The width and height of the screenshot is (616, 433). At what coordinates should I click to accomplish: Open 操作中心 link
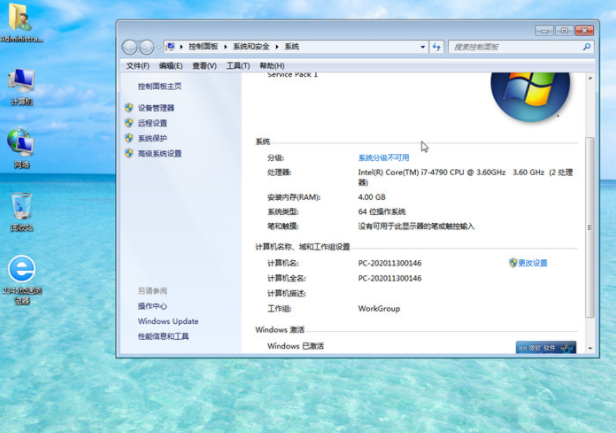pos(152,306)
